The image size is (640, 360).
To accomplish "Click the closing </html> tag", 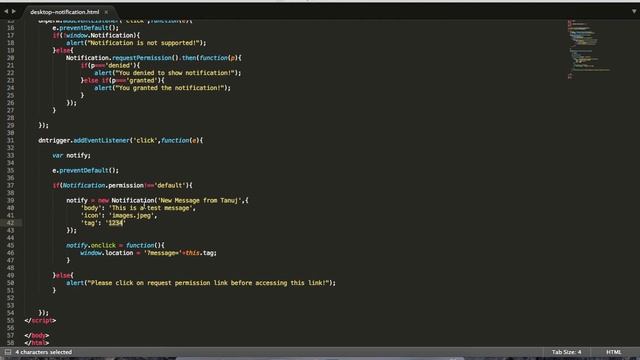I will [37, 343].
